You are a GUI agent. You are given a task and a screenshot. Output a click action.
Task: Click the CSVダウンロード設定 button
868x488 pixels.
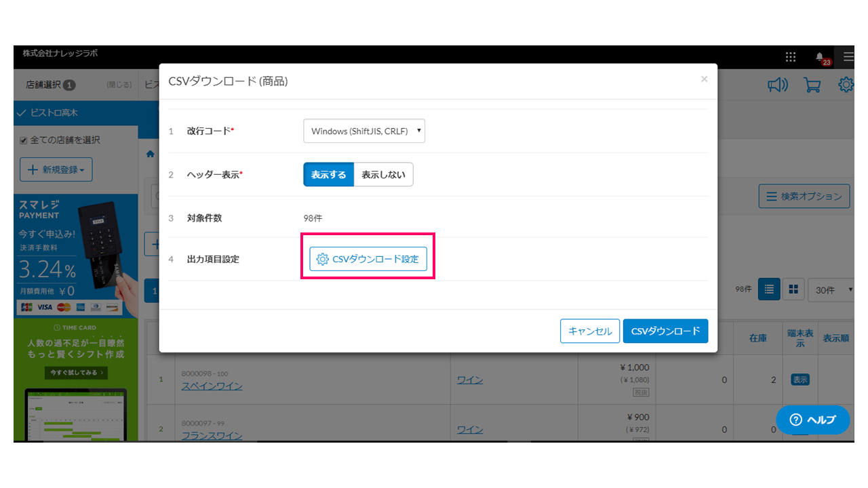[368, 259]
